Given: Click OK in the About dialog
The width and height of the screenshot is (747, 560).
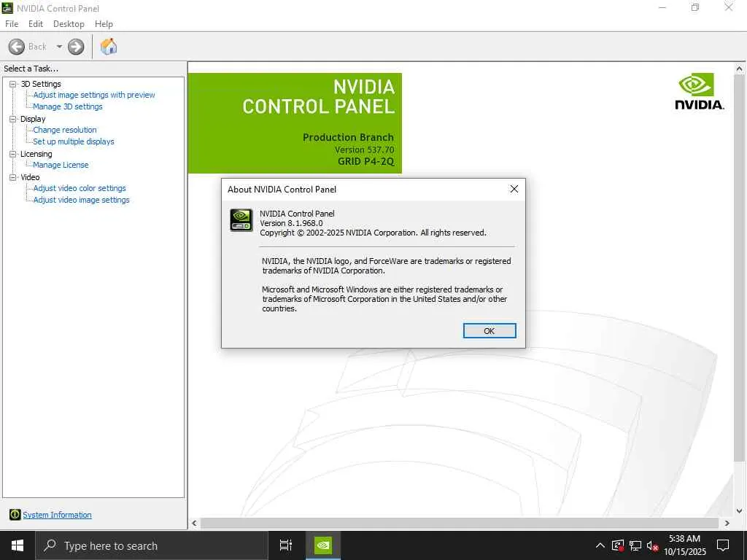Looking at the screenshot, I should click(489, 331).
